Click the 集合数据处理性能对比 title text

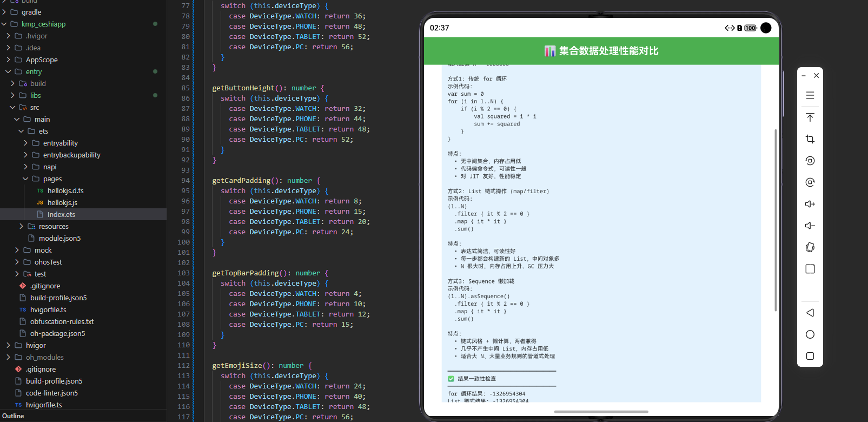(608, 51)
